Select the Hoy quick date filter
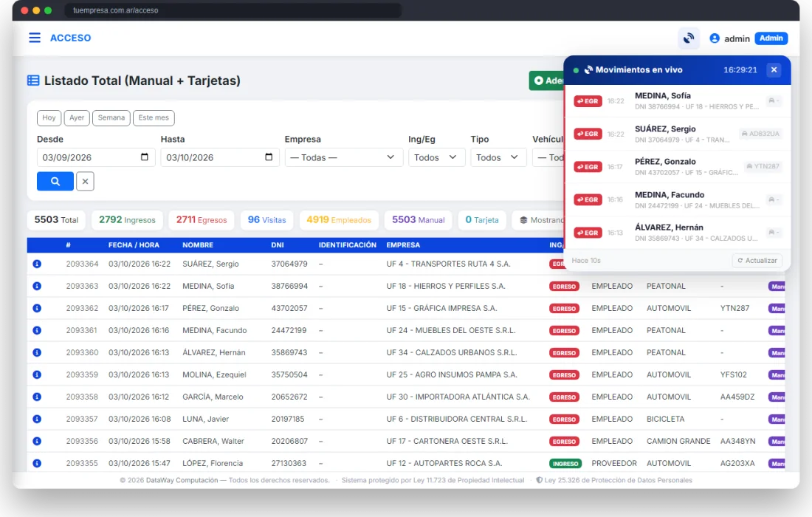812x517 pixels. point(49,118)
